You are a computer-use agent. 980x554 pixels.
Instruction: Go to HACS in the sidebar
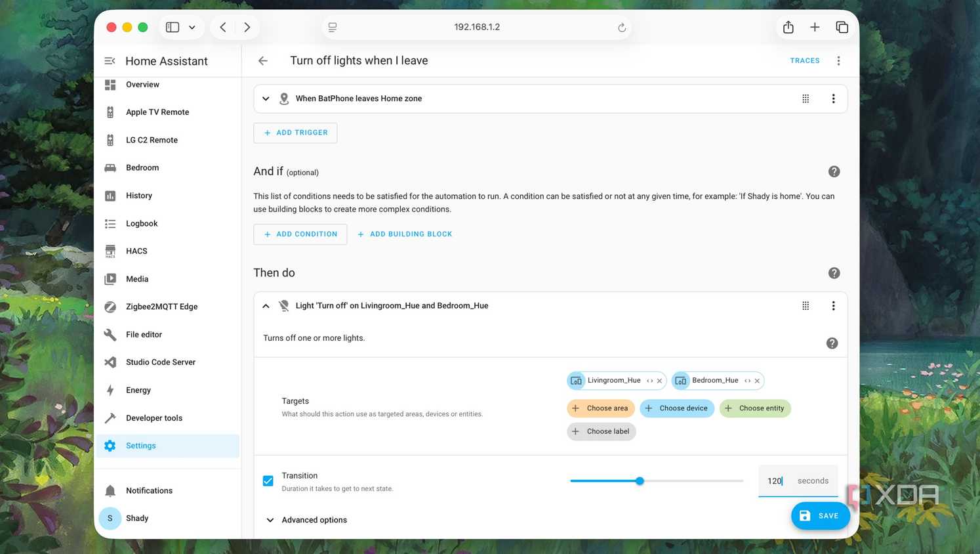click(x=168, y=251)
